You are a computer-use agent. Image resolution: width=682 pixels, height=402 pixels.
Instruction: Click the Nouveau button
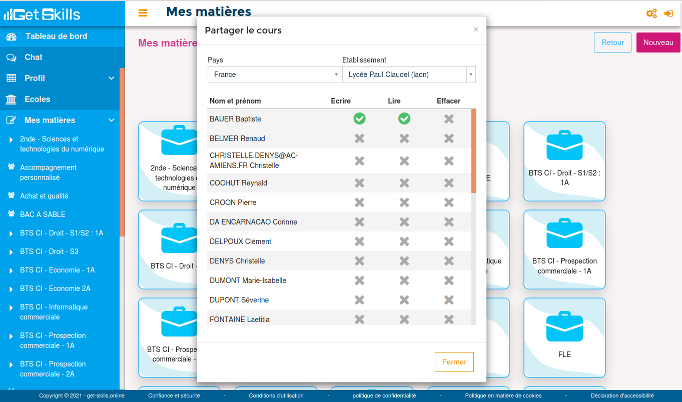pyautogui.click(x=657, y=42)
